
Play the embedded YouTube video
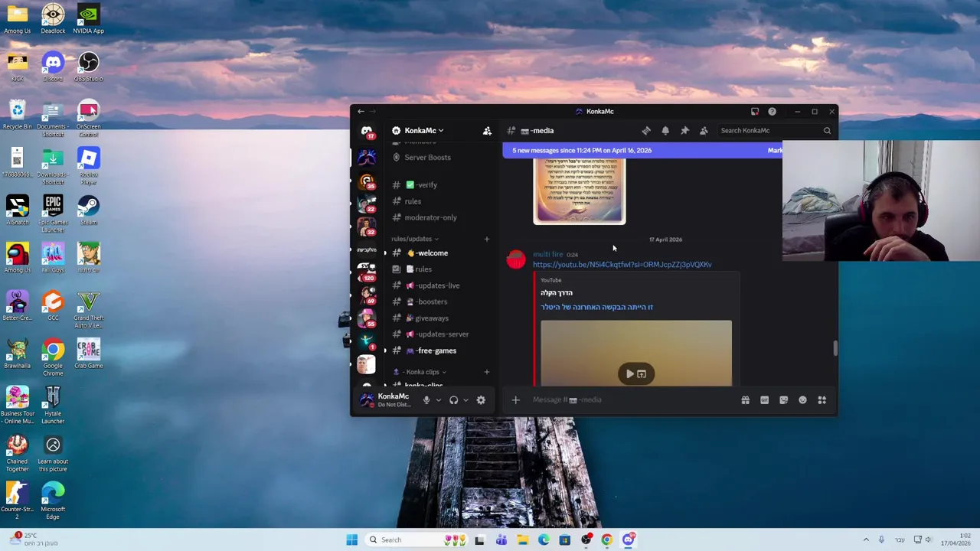[630, 374]
